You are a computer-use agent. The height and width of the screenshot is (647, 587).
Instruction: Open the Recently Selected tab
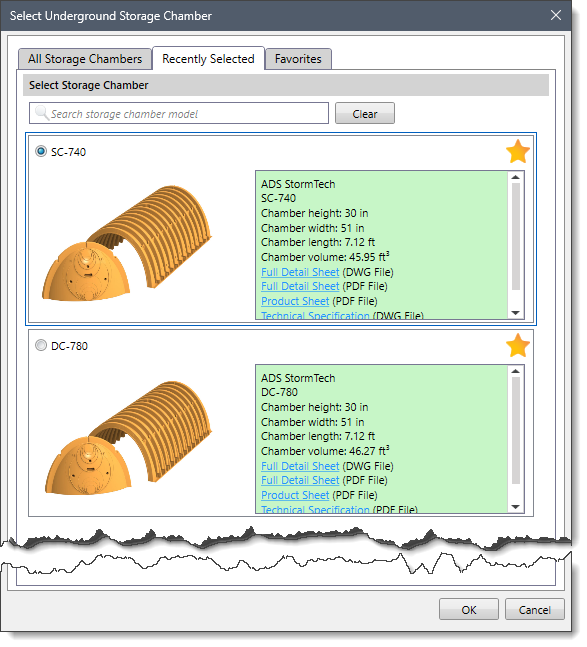coord(208,59)
